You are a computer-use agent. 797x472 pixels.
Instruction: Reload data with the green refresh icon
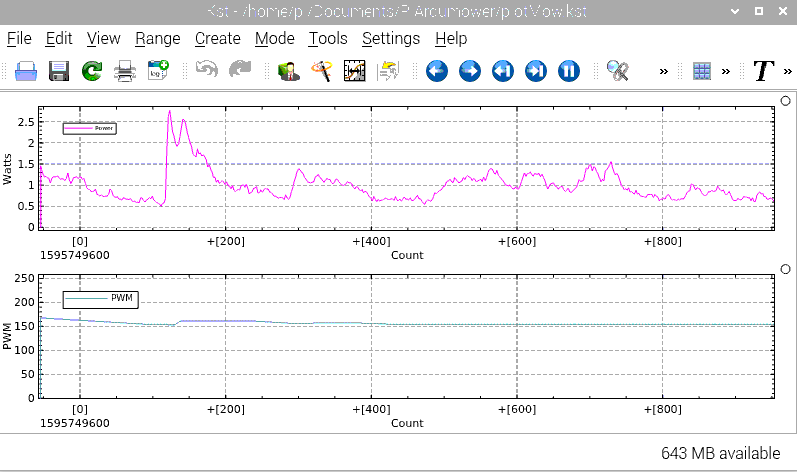pyautogui.click(x=92, y=71)
